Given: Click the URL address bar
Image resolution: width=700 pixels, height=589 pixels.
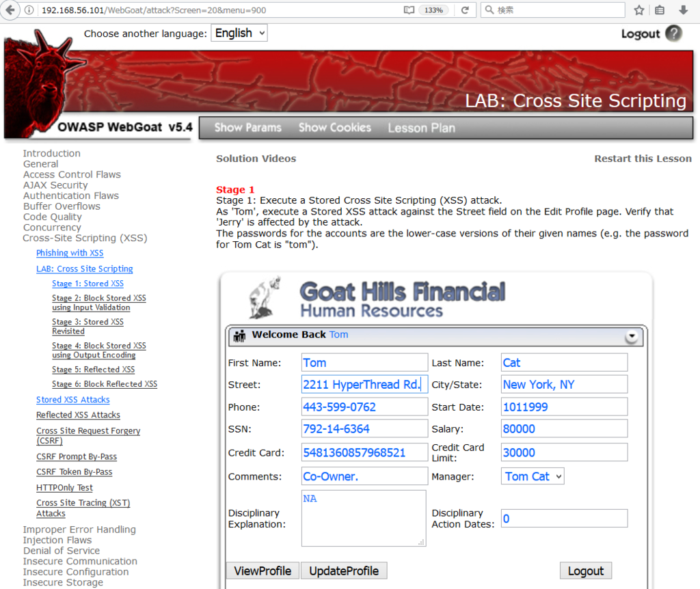Looking at the screenshot, I should [x=219, y=10].
